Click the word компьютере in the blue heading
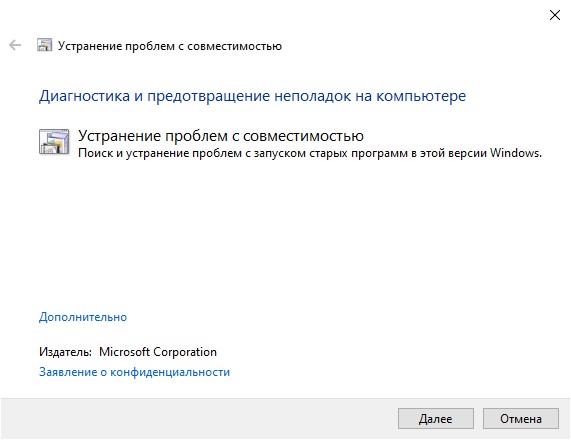 421,97
